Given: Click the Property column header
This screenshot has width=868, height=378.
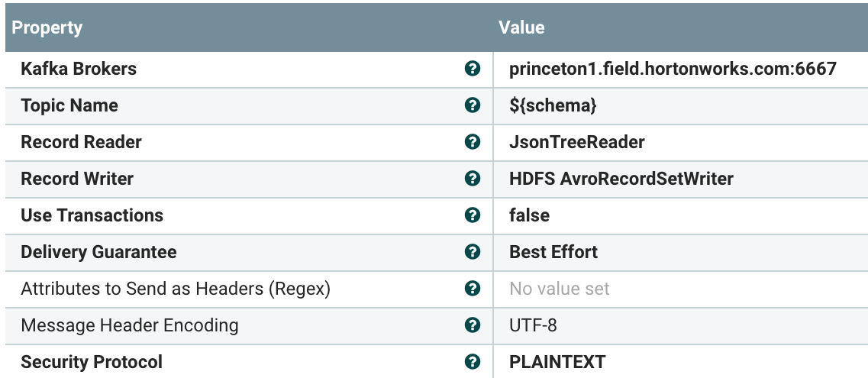Looking at the screenshot, I should coord(47,27).
